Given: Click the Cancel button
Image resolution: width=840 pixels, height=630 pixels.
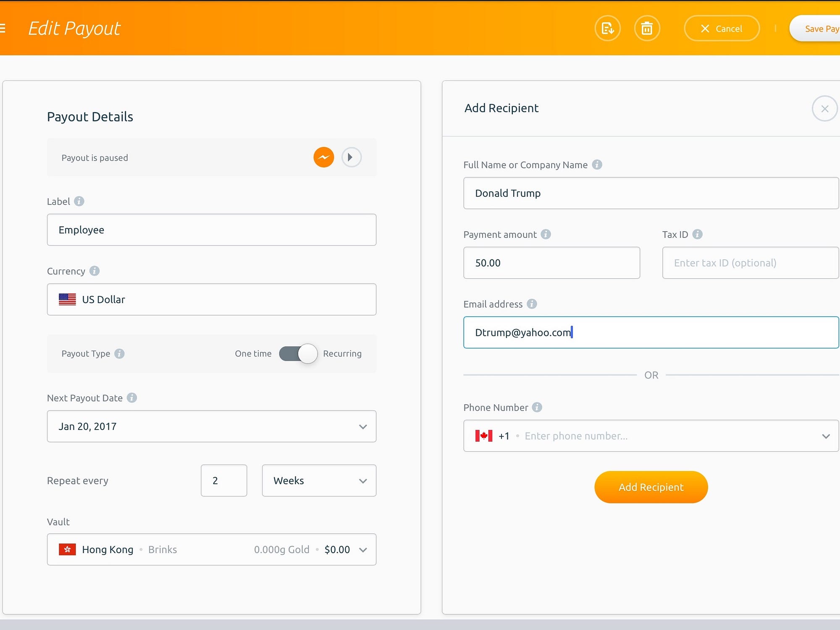Looking at the screenshot, I should coord(722,29).
